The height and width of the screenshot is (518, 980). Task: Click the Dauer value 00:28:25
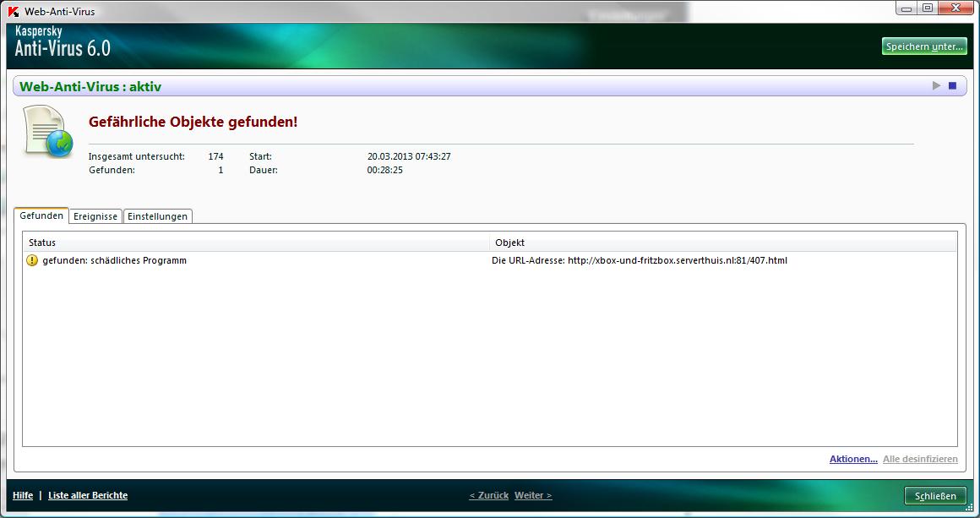coord(385,170)
